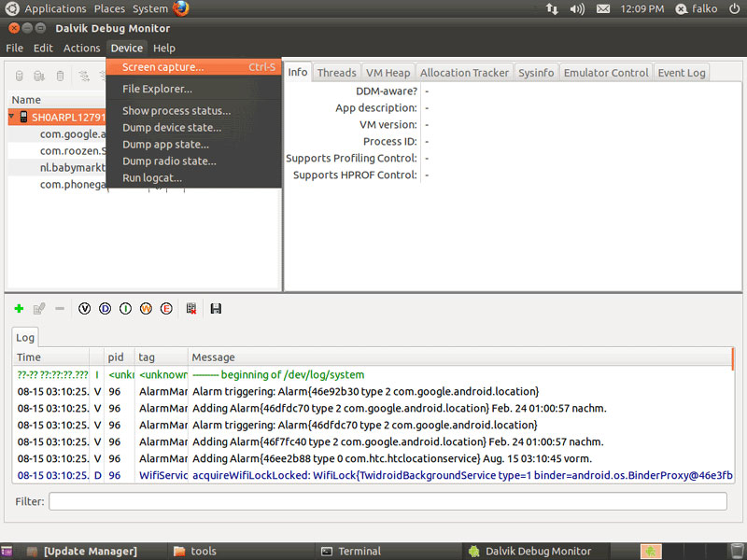Launch Firefox from the top panel

[180, 8]
